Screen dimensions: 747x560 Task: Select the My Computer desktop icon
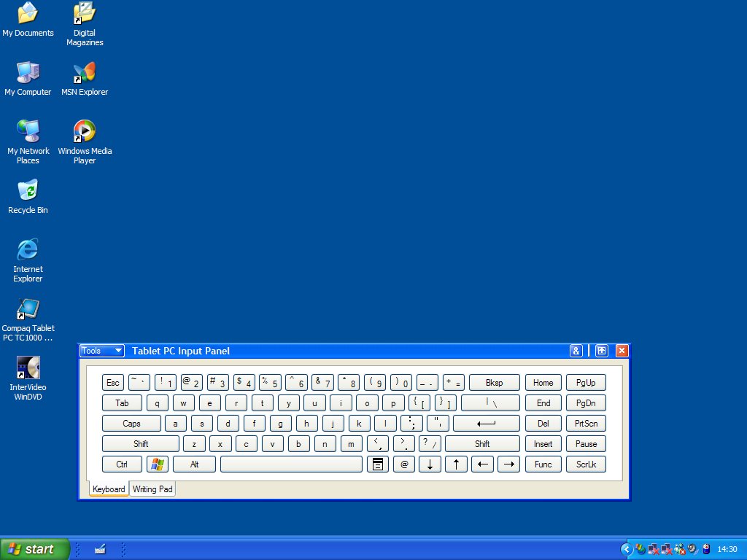click(x=28, y=79)
